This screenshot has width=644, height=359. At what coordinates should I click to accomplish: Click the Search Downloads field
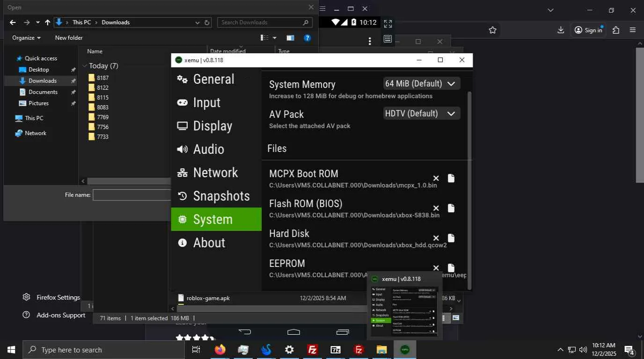(x=264, y=22)
